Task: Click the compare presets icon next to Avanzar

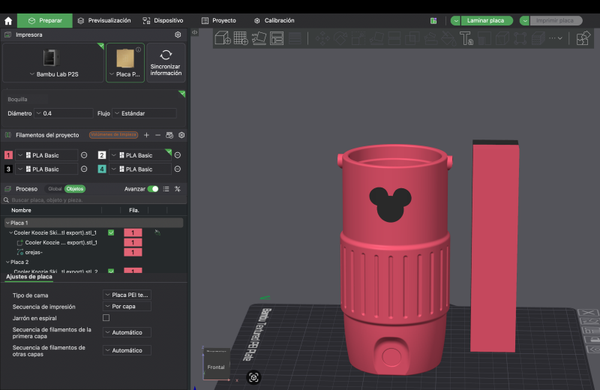Action: click(x=178, y=189)
